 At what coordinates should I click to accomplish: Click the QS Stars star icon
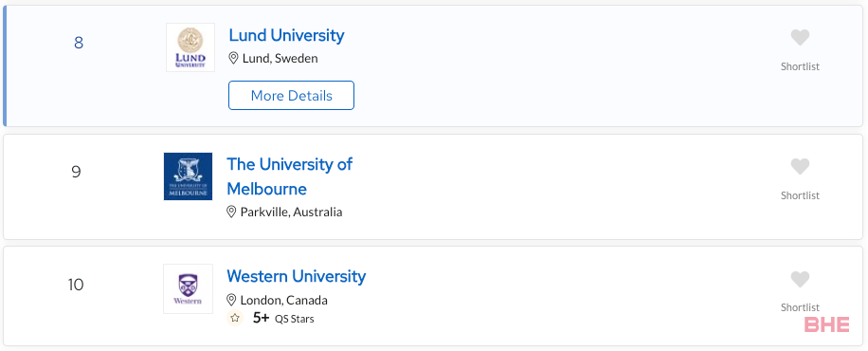tap(235, 319)
